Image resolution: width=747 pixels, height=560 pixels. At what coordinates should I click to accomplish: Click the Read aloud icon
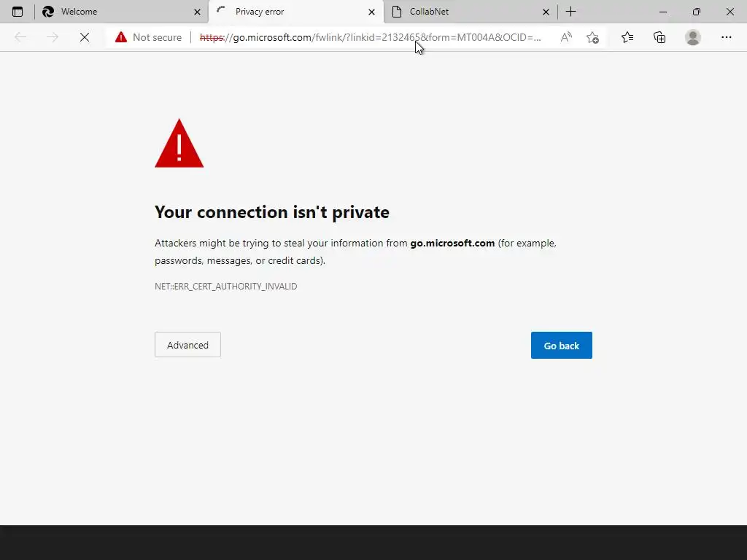tap(566, 37)
